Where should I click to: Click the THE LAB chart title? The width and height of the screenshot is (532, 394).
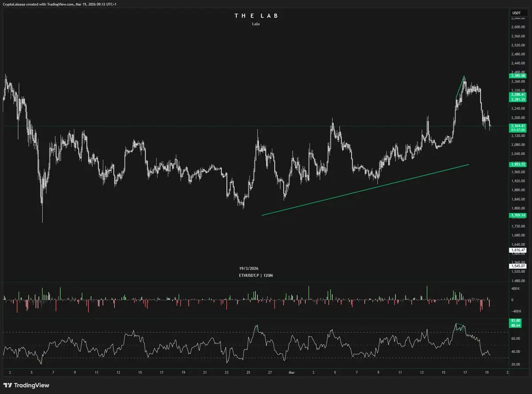pyautogui.click(x=256, y=16)
